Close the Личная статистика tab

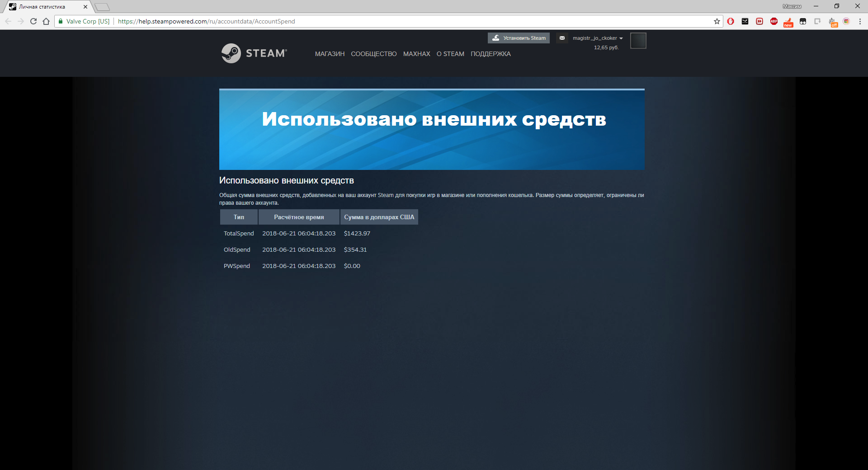point(85,7)
